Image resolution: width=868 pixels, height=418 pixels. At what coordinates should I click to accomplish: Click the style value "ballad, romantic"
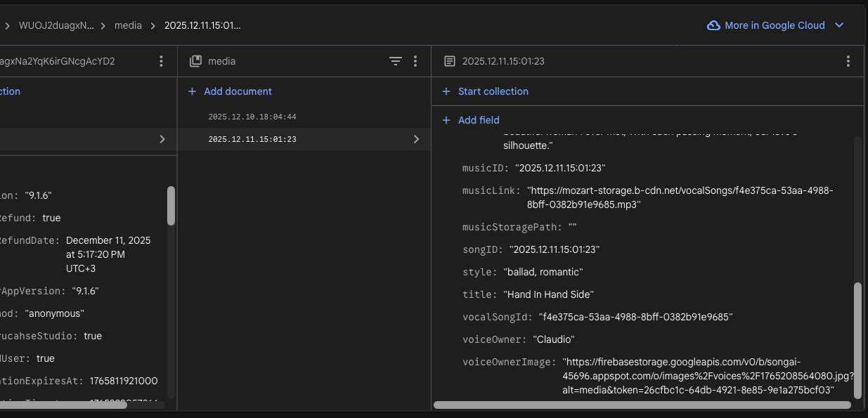coord(543,272)
